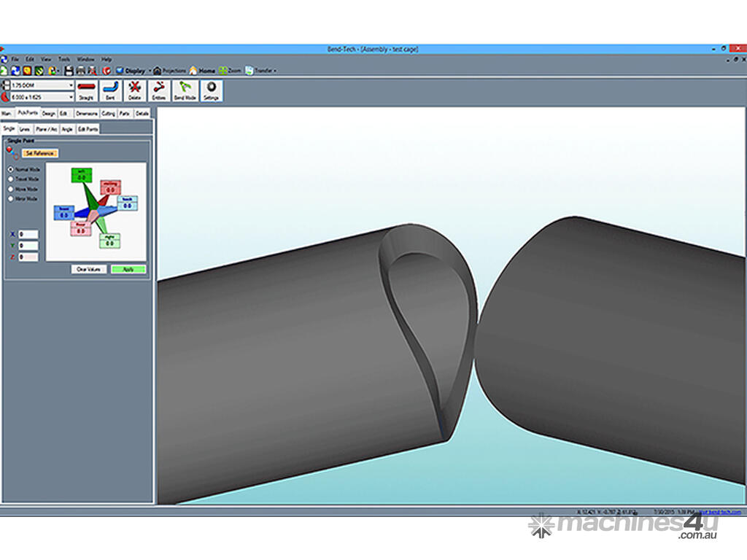Click the Clear Values button
The height and width of the screenshot is (560, 747).
point(88,269)
